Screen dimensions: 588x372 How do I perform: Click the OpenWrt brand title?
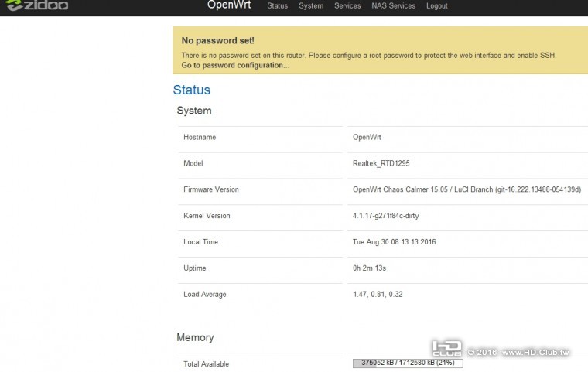point(227,5)
